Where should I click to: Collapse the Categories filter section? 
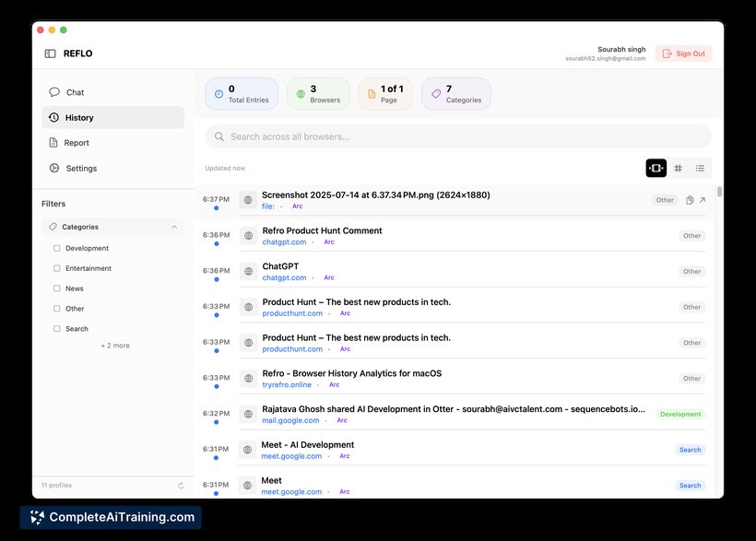click(174, 227)
